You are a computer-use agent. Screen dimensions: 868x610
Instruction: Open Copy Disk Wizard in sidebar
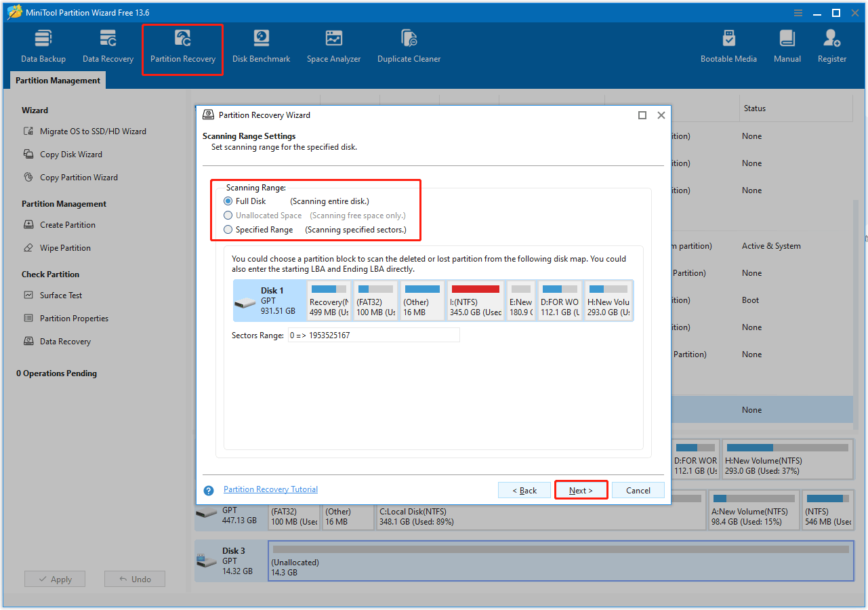click(x=64, y=155)
